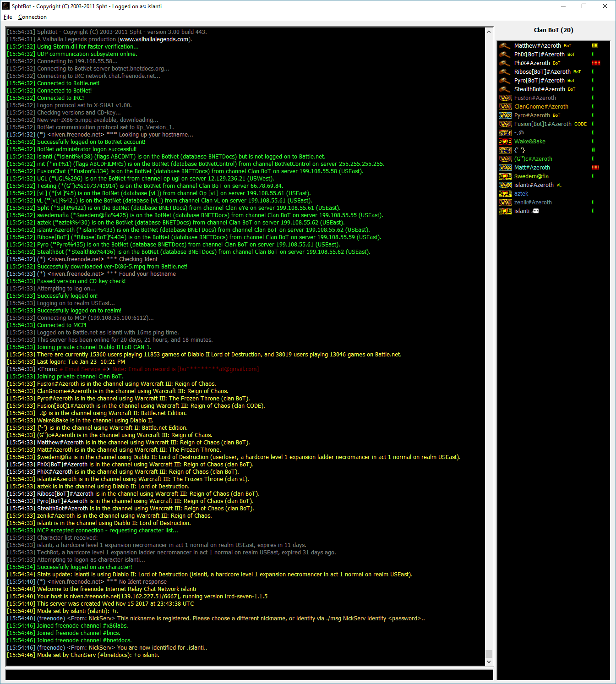Click the gavel icon next to PhiX#Azeroth
The image size is (616, 684).
505,63
